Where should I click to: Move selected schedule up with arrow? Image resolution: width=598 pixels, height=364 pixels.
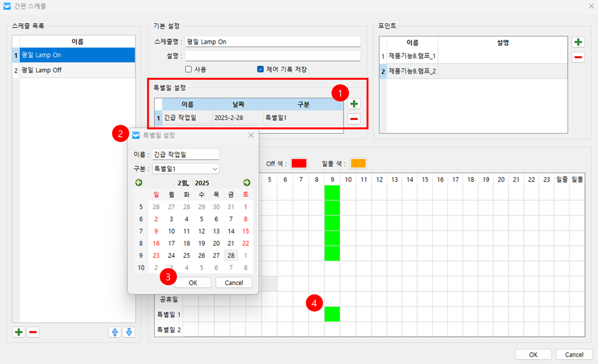115,332
